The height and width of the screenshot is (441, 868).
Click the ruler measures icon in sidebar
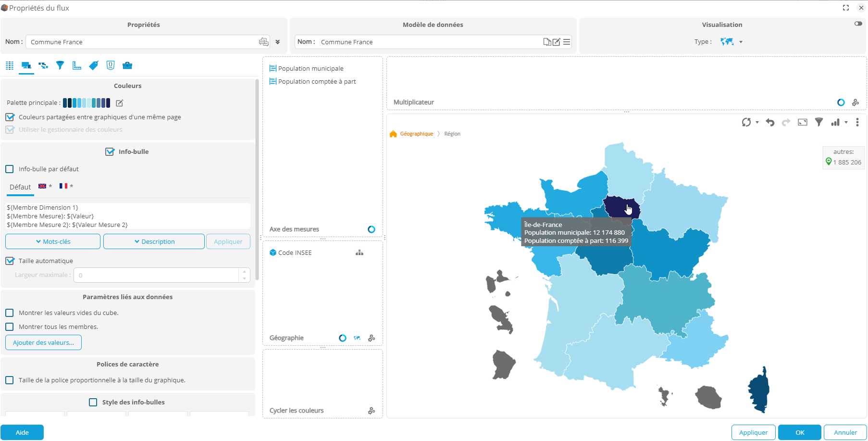(76, 65)
